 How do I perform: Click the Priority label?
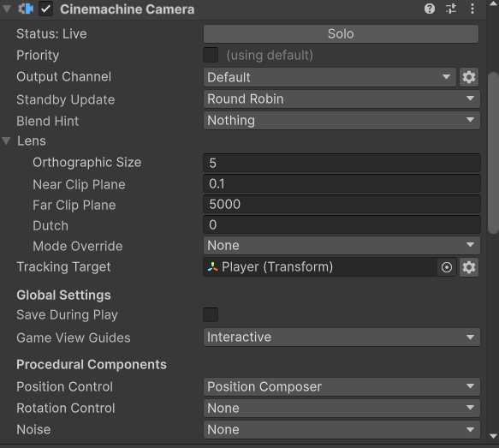(x=38, y=56)
